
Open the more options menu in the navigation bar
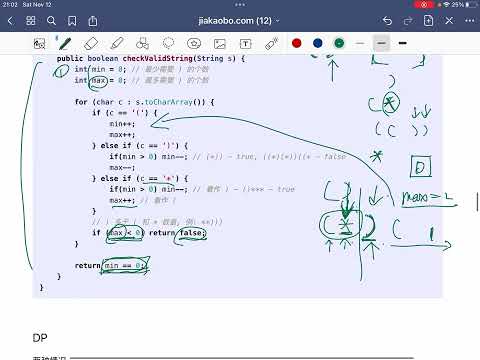(470, 21)
